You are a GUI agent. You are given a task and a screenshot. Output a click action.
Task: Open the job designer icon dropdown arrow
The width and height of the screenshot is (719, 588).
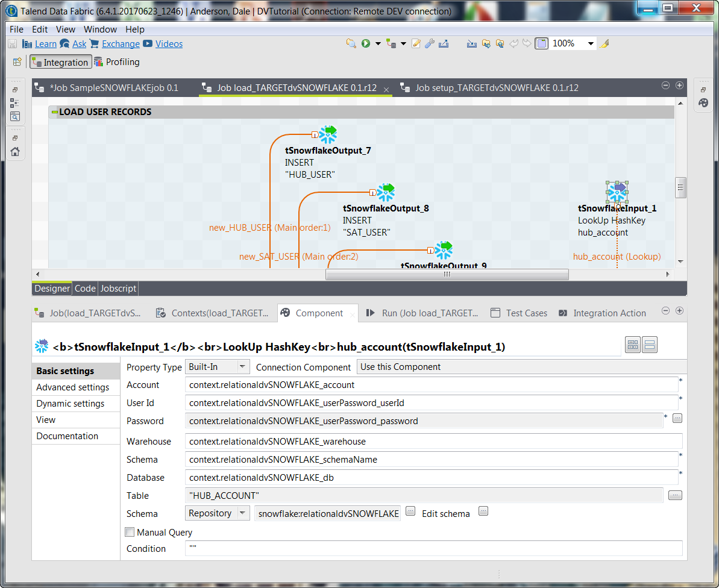click(404, 43)
